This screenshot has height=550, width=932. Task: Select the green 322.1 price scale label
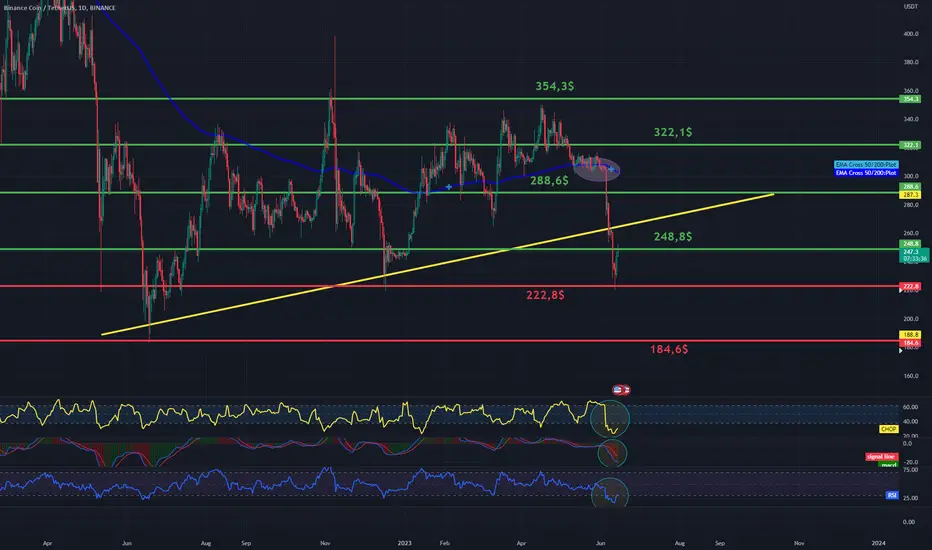point(911,145)
